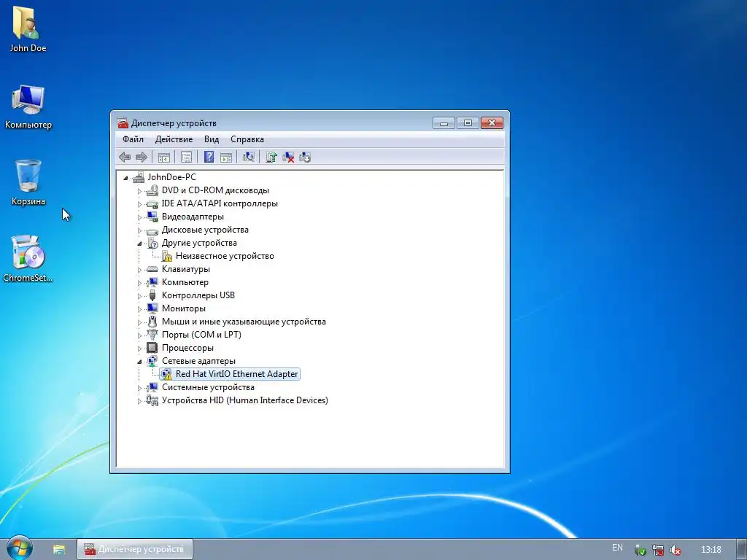Open the Explorer taskbar folder icon
Viewport: 747px width, 560px height.
click(x=59, y=549)
